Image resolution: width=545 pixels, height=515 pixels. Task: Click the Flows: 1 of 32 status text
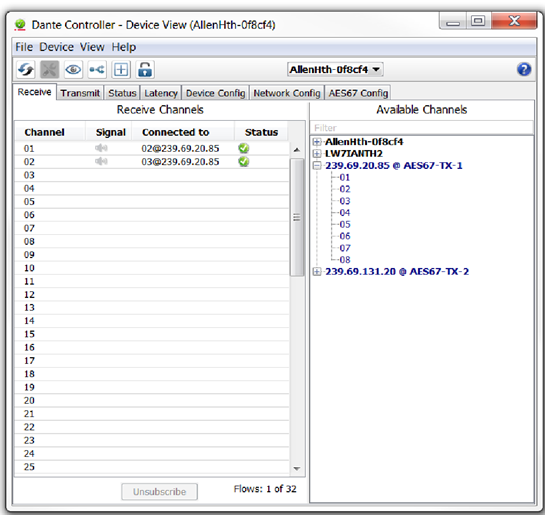click(x=265, y=489)
